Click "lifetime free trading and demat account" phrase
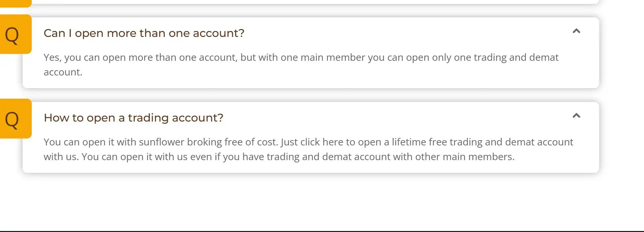 [482, 142]
